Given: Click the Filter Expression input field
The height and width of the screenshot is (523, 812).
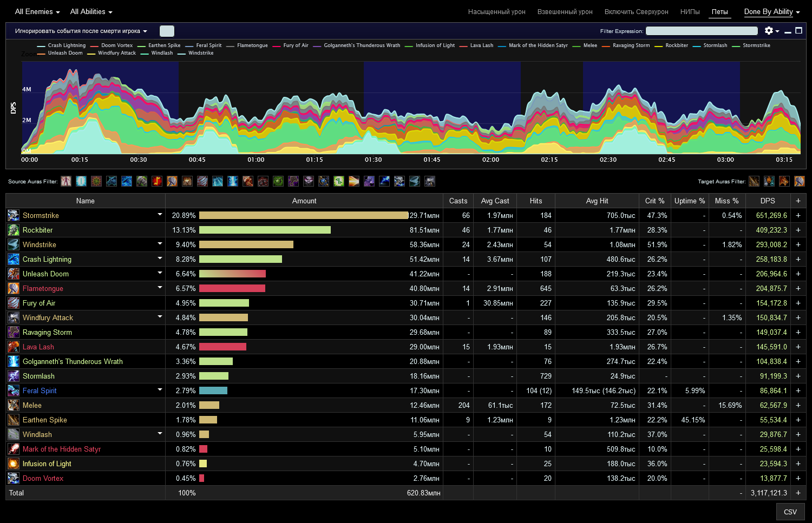Looking at the screenshot, I should click(x=702, y=31).
